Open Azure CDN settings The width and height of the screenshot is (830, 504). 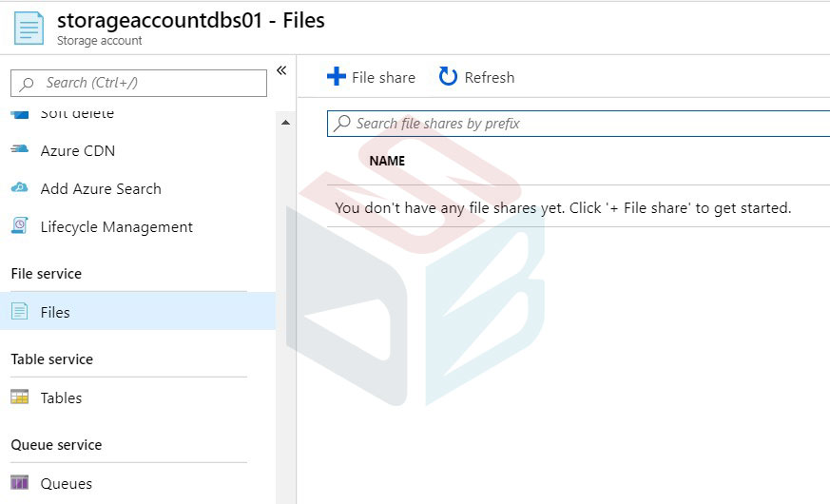coord(78,151)
